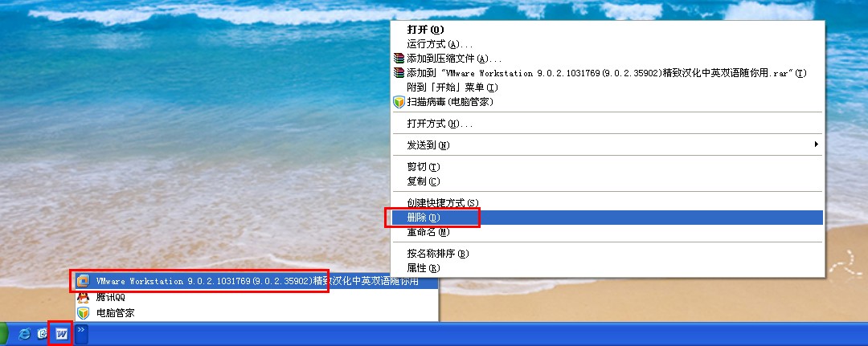868x346 pixels.
Task: Choose 打开方式(H)... menu entry
Action: [x=608, y=124]
